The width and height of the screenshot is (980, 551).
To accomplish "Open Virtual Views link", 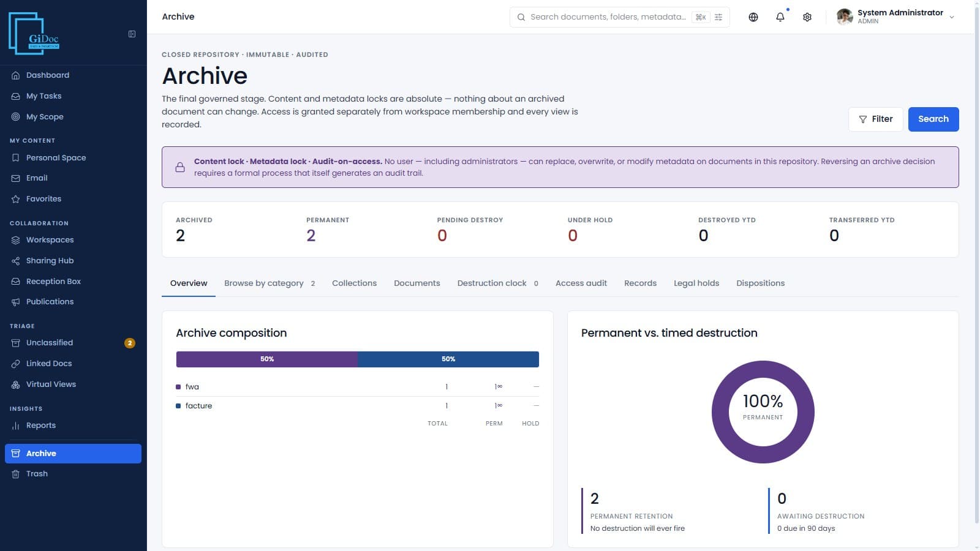I will click(73, 384).
